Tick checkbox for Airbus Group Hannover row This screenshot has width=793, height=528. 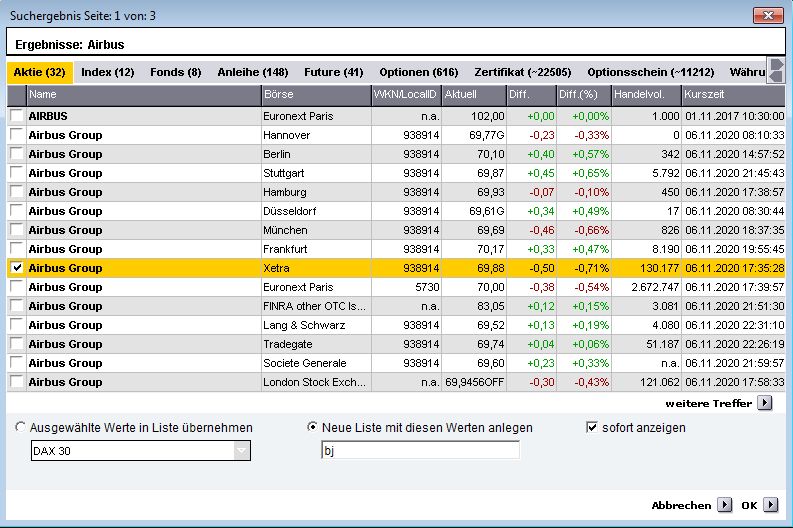click(16, 135)
